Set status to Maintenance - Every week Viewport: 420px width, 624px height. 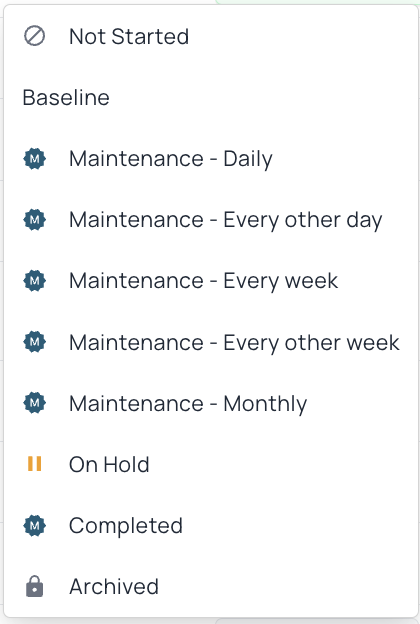tap(211, 281)
